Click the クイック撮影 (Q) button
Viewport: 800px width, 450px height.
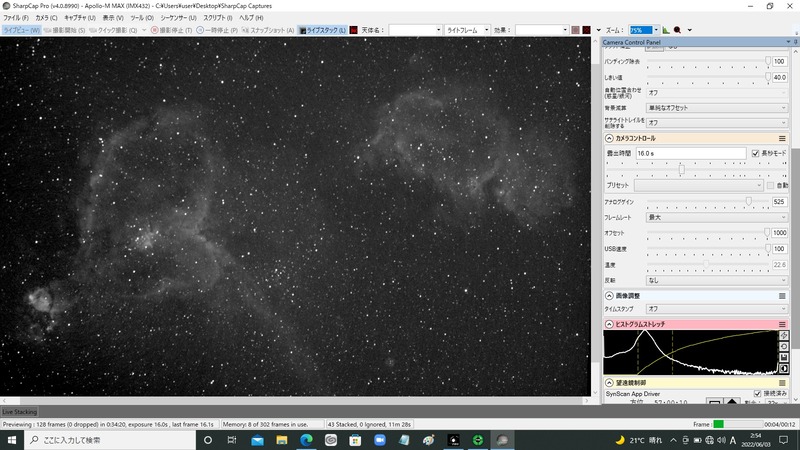113,30
